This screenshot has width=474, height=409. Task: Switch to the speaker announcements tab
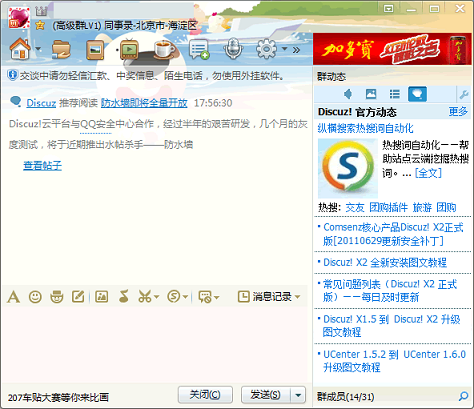click(348, 94)
